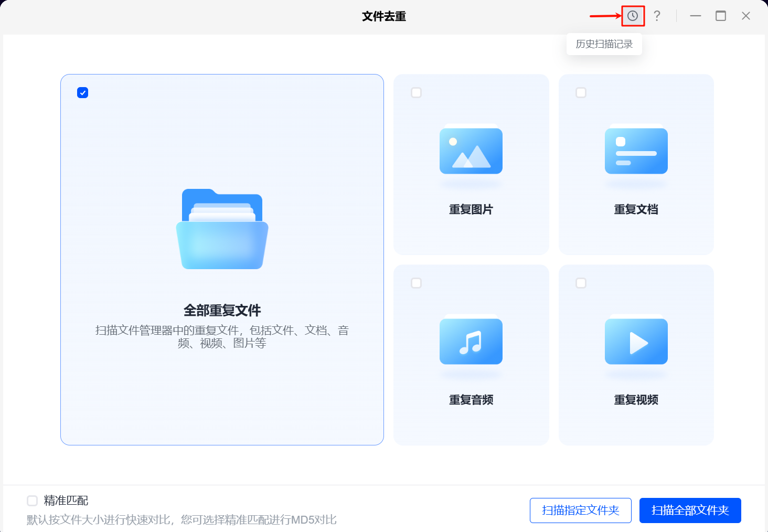Click the duplicate video play icon

636,341
